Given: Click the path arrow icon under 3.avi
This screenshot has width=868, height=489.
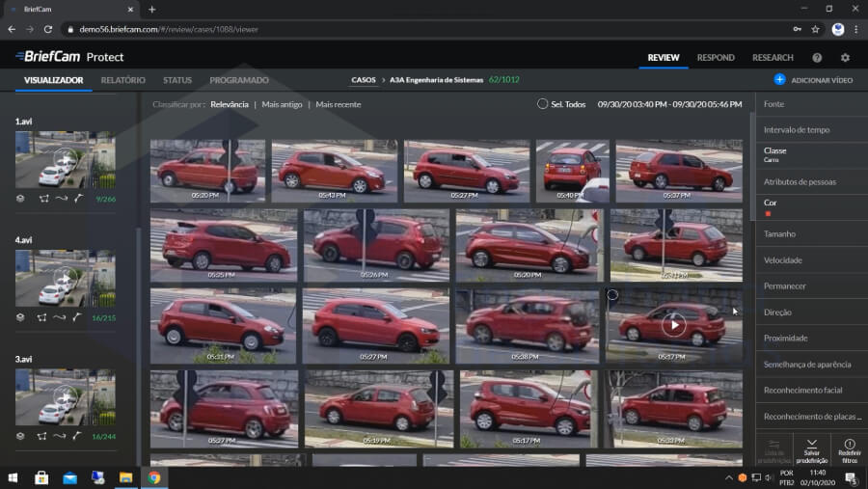Looking at the screenshot, I should 59,436.
